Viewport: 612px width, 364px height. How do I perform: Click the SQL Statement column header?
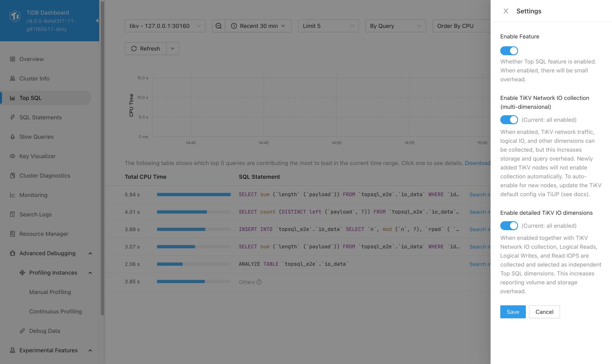(259, 177)
